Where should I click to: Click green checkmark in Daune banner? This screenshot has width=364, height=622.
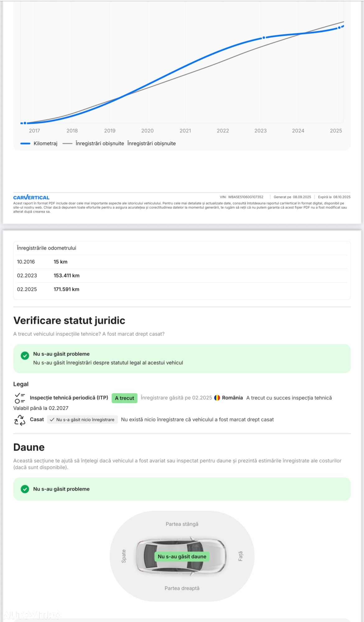click(x=25, y=489)
